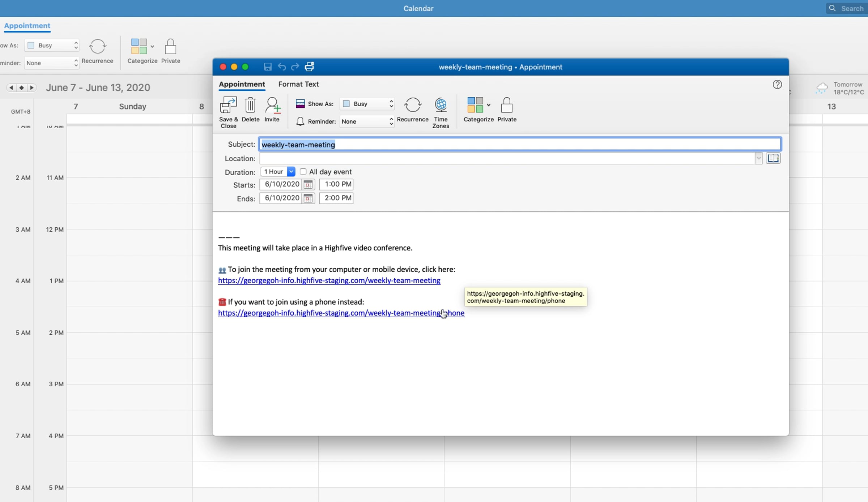Click the Private lock icon in the appointment window
The height and width of the screenshot is (502, 868).
(x=506, y=106)
